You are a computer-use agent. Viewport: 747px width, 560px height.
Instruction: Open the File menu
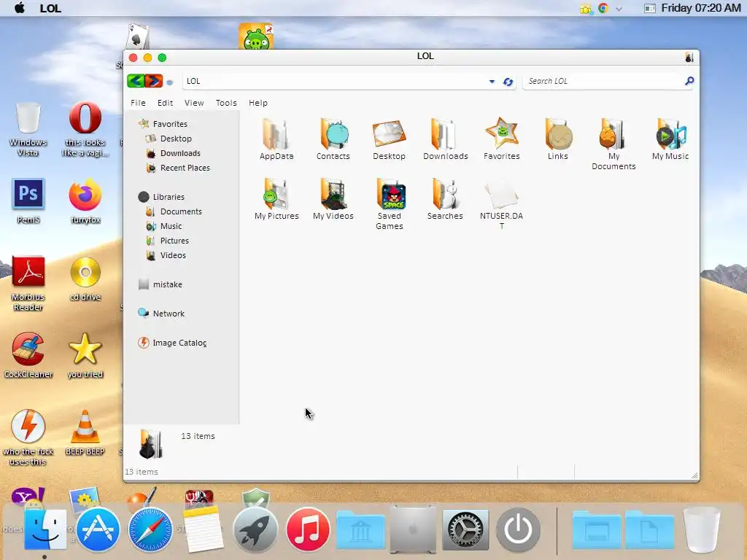click(138, 103)
